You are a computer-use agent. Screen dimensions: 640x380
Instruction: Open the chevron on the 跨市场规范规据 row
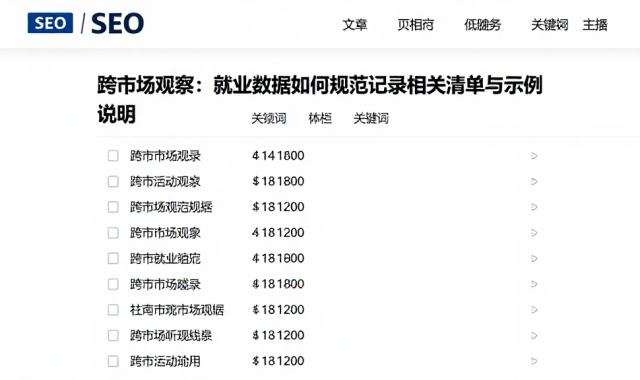pyautogui.click(x=534, y=207)
